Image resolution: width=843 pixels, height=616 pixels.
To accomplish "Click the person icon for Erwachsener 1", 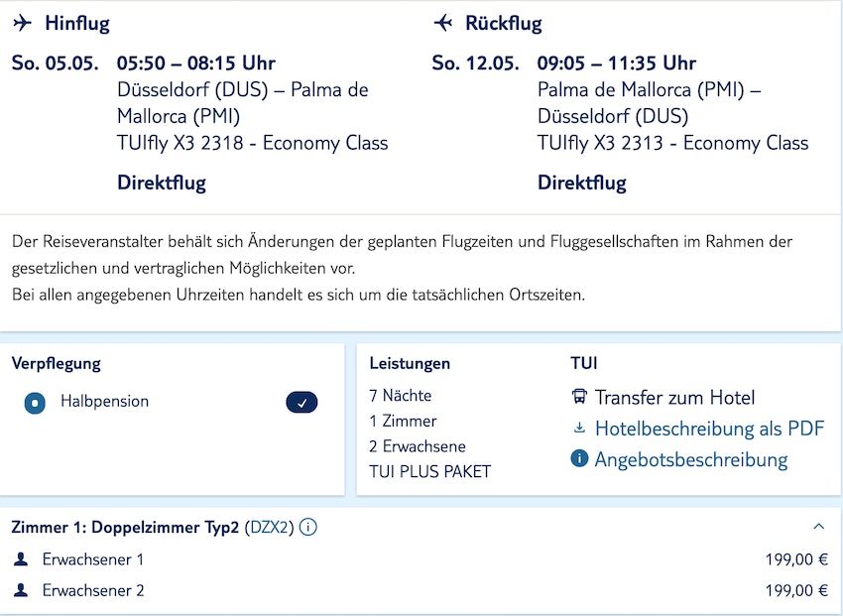I will (22, 559).
